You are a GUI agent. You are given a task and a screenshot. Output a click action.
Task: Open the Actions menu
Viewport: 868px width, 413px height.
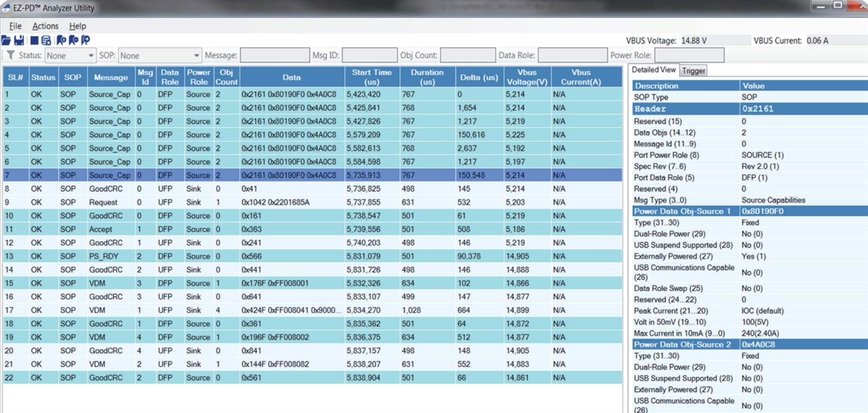45,26
